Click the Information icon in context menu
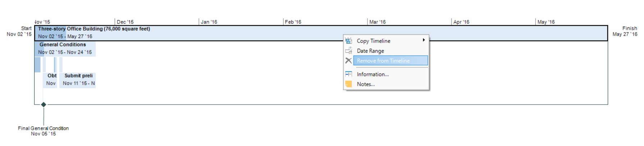644x146 pixels. coord(348,74)
